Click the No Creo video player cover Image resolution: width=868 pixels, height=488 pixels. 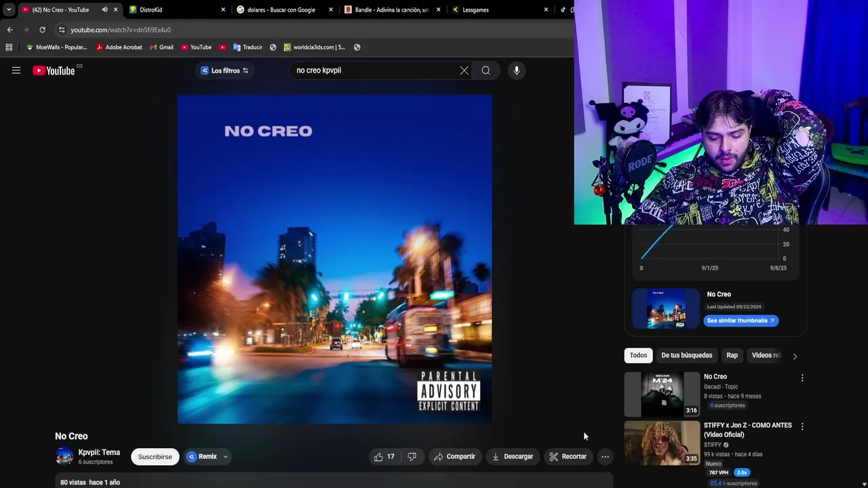[334, 259]
